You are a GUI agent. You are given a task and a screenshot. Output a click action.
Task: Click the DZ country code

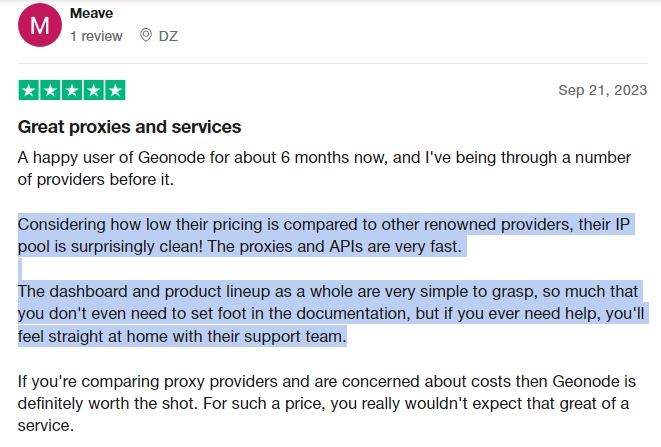[168, 36]
